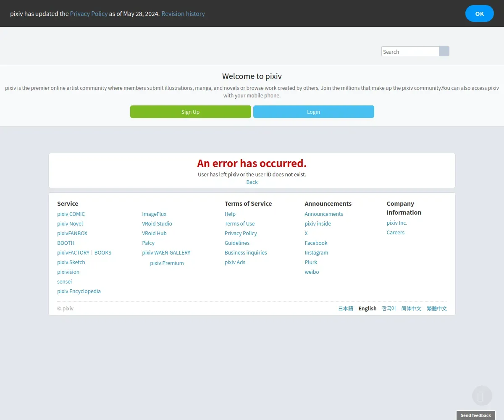Open the Privacy Policy link in top banner
Screen dimensions: 504x420
pos(89,13)
